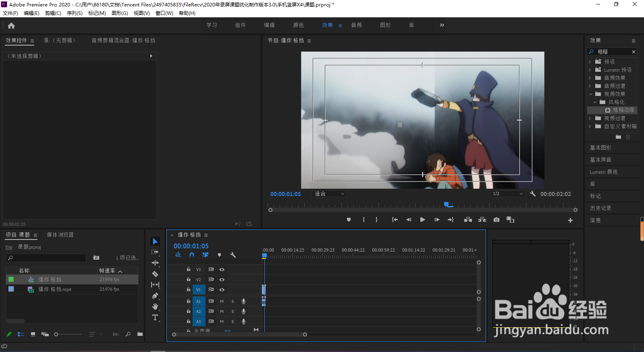Clear the effects search field

[634, 52]
